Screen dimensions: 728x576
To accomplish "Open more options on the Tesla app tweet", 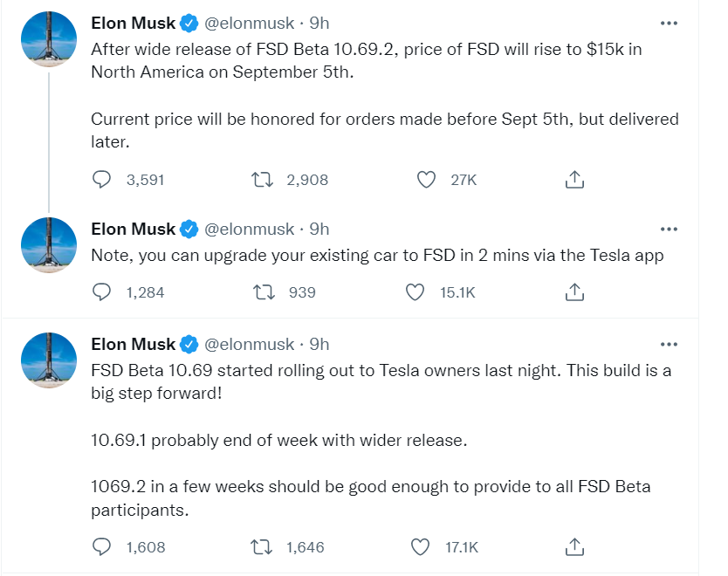I will 669,229.
